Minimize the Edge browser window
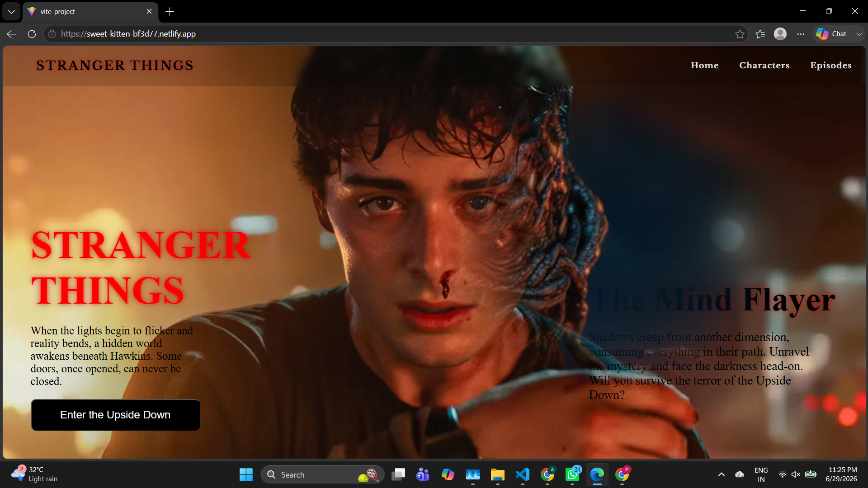 802,11
